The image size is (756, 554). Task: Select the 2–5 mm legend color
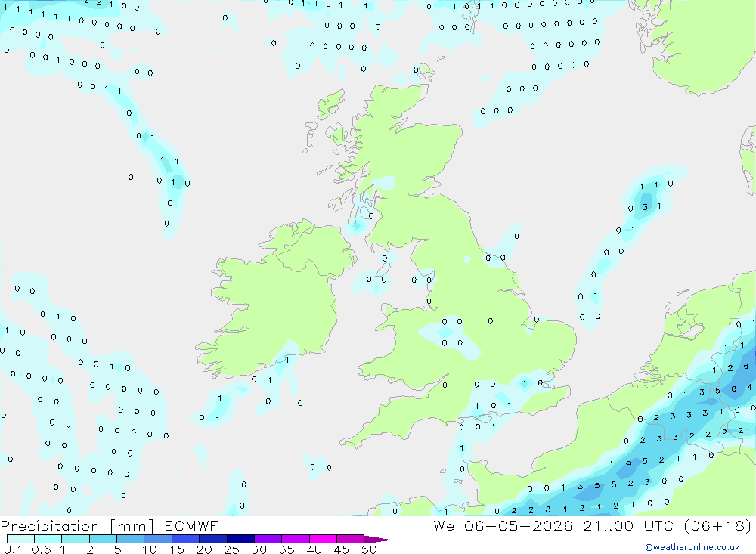point(103,539)
